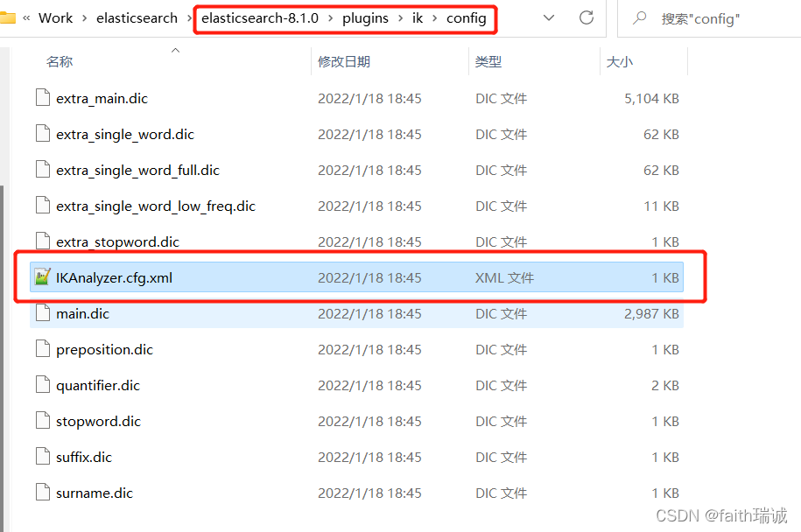Select suffix.dic file name

pyautogui.click(x=84, y=457)
